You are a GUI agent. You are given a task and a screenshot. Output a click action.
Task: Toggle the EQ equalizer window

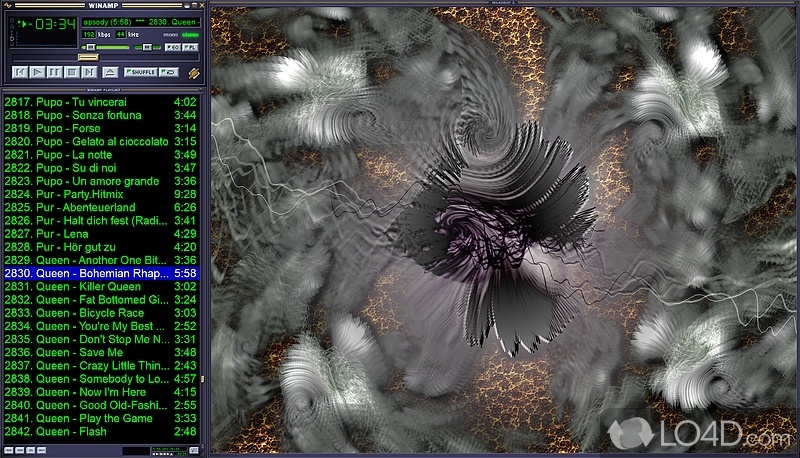[173, 47]
